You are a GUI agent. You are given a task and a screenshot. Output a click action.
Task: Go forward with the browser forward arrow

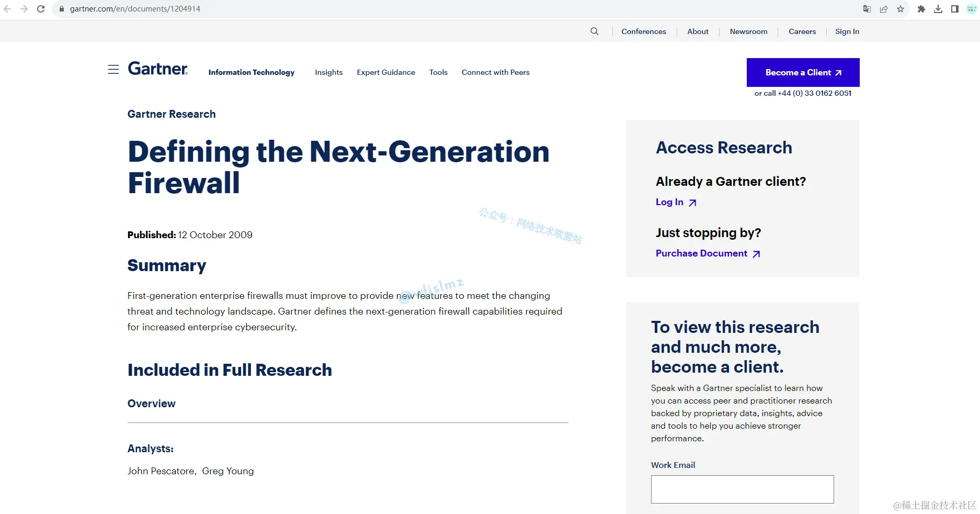pos(24,9)
